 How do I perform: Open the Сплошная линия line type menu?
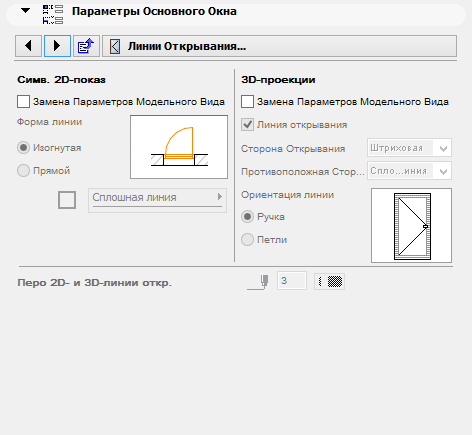(157, 200)
